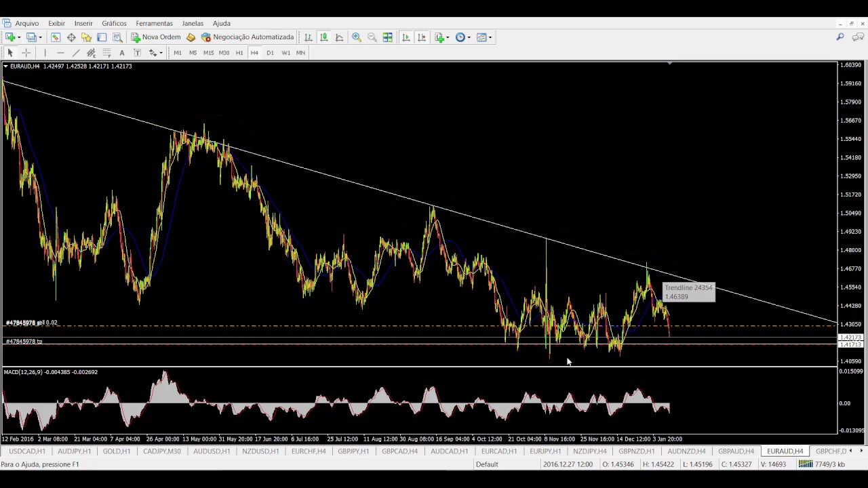Switch timeframe to D1
The width and height of the screenshot is (868, 488).
tap(270, 53)
